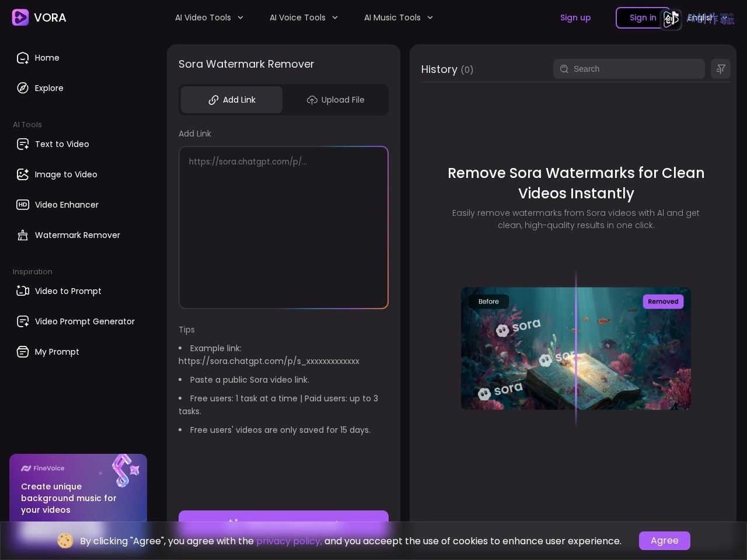Image resolution: width=747 pixels, height=560 pixels.
Task: Switch to the Upload File tab
Action: pyautogui.click(x=336, y=100)
